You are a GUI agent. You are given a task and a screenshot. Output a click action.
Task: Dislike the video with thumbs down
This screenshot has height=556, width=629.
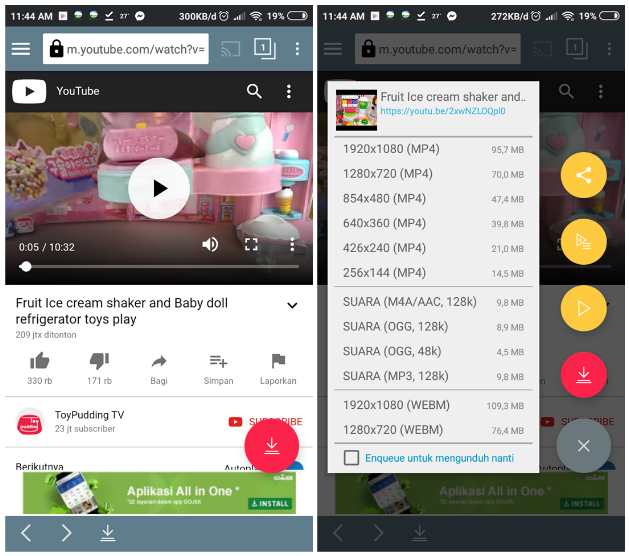(99, 361)
